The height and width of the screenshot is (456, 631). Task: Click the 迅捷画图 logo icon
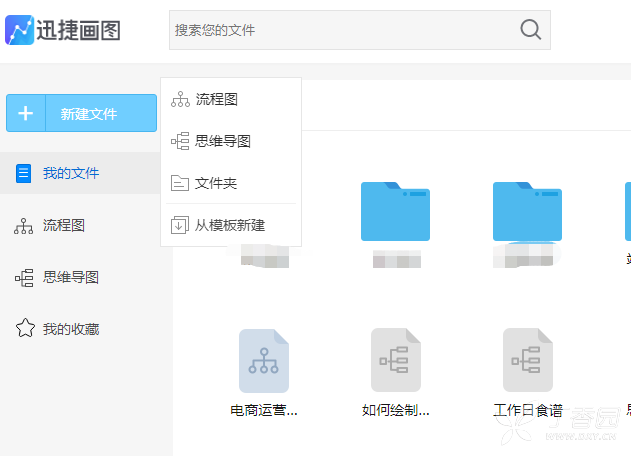(19, 30)
